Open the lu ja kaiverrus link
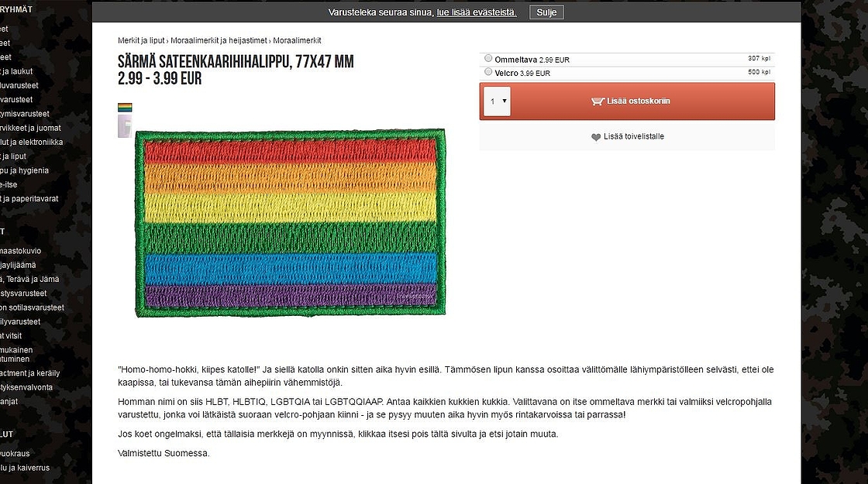This screenshot has width=868, height=484. 25,468
